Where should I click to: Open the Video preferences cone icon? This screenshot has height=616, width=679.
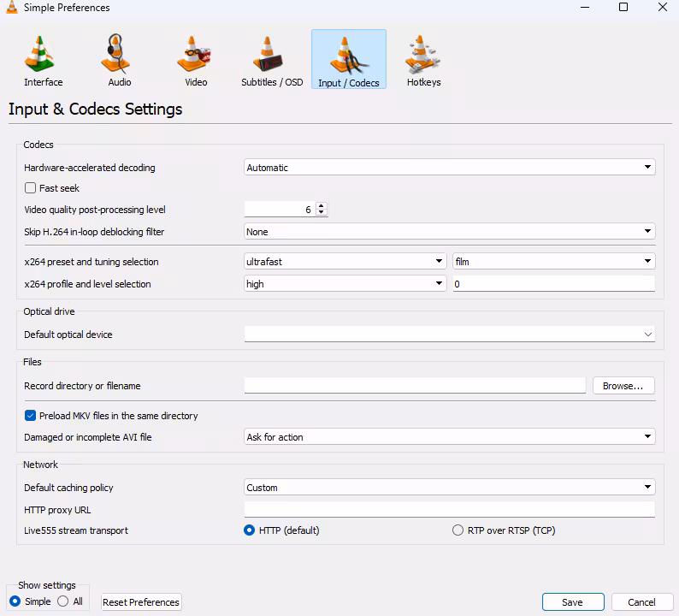193,54
